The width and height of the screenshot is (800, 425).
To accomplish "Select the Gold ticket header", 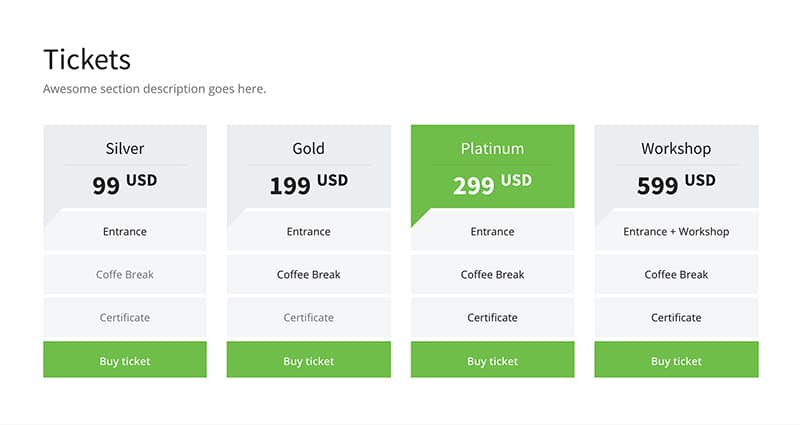I will [309, 148].
